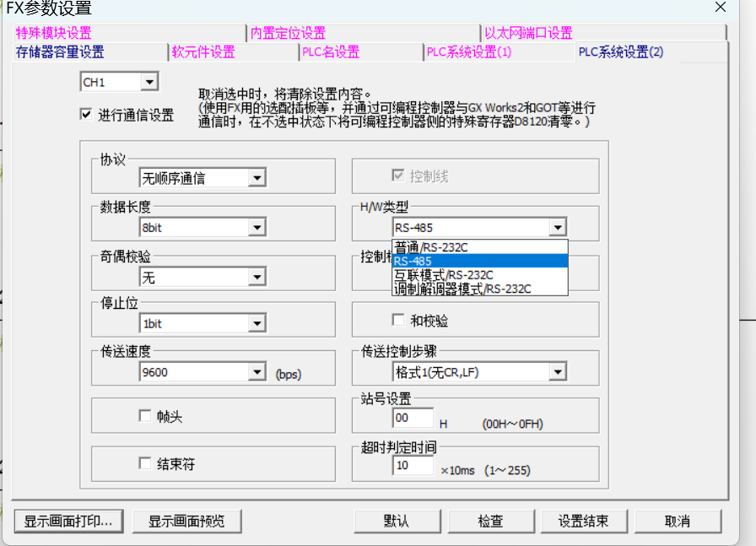Open the 传送速度 9600 baud dropdown
This screenshot has height=546, width=756.
point(257,372)
